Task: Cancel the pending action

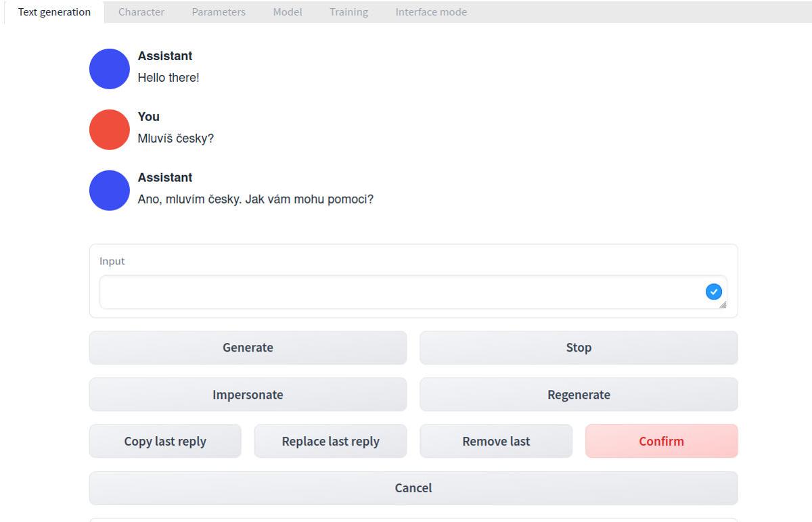Action: (x=413, y=488)
